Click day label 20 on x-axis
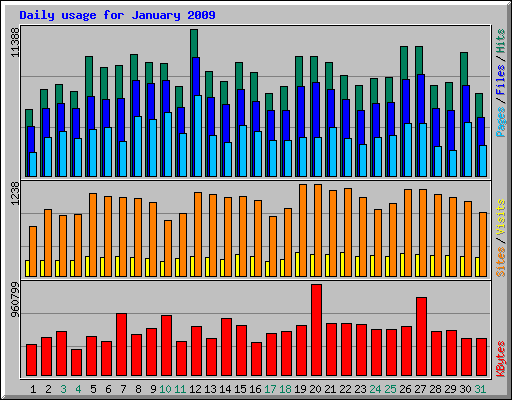512x400 pixels. (315, 389)
